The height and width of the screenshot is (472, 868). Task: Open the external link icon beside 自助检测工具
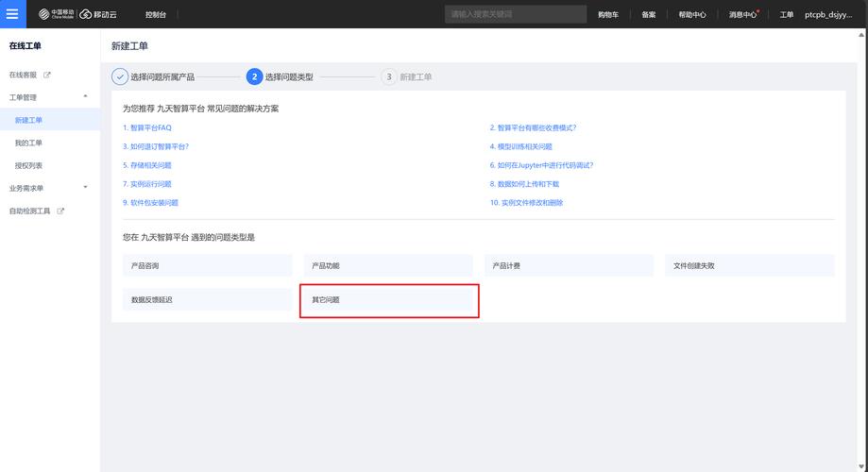pos(60,211)
